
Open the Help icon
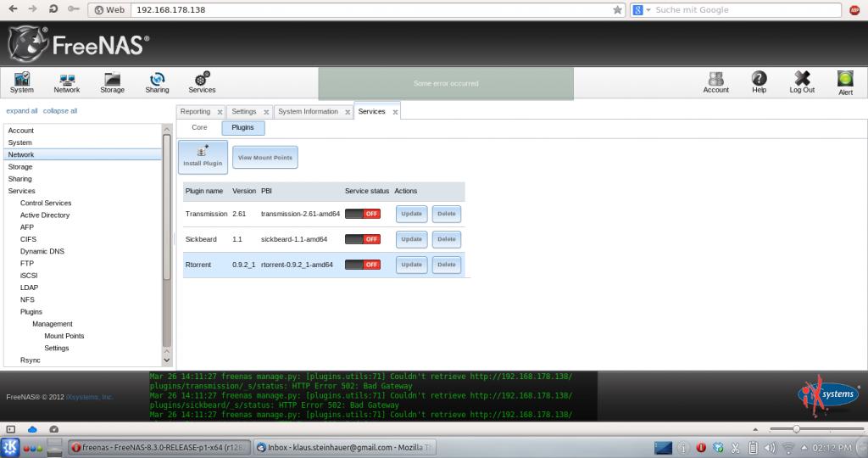(759, 82)
